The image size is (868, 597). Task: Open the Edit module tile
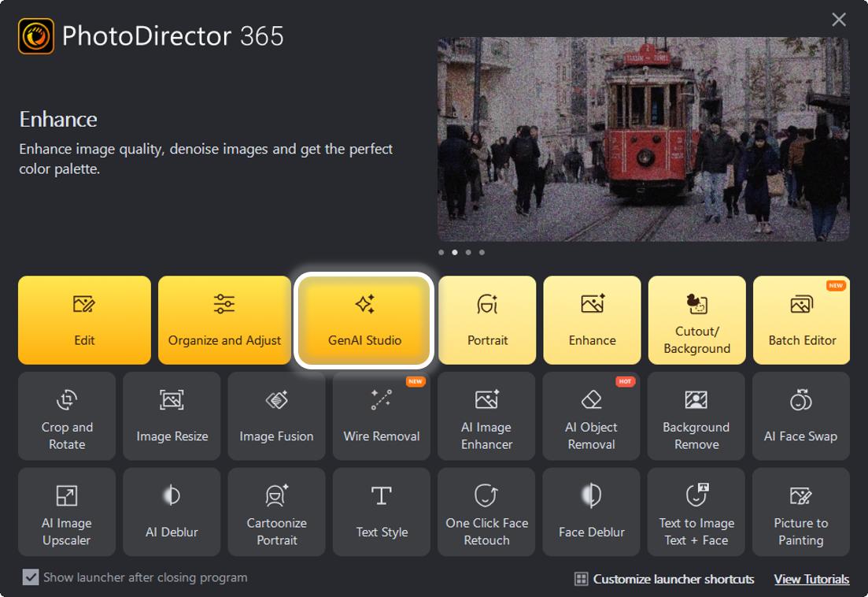pyautogui.click(x=84, y=320)
